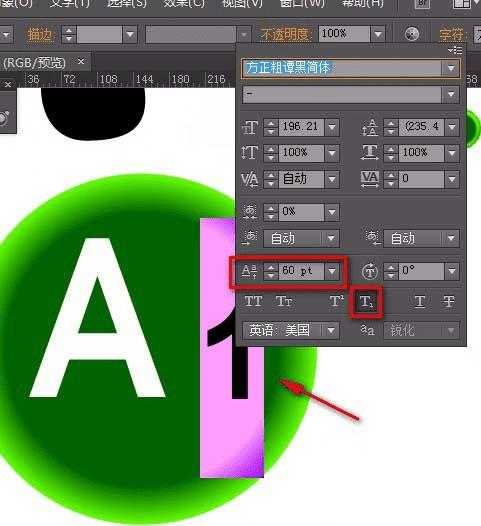This screenshot has height=526, width=481.
Task: Open the Character panel flyout menu
Action: 455,50
